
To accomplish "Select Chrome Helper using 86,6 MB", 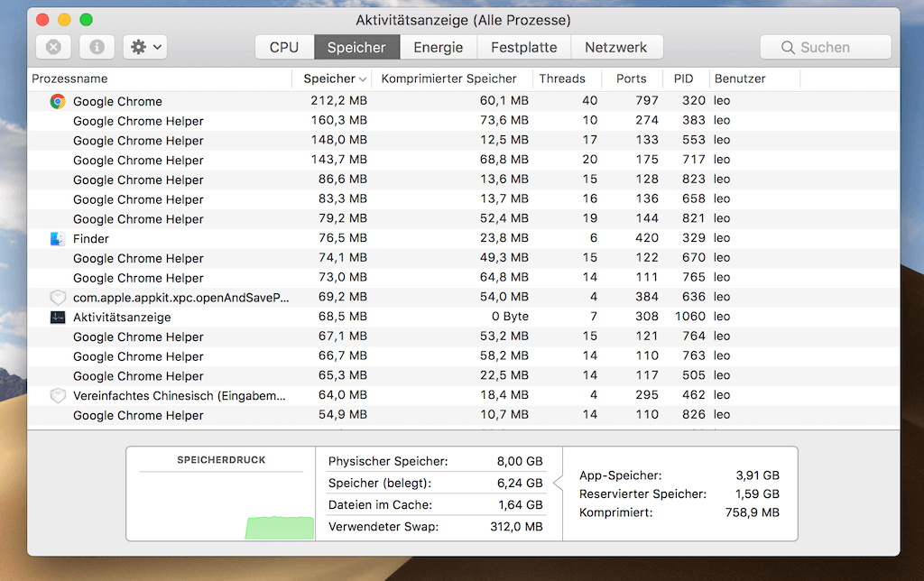I will [x=138, y=180].
